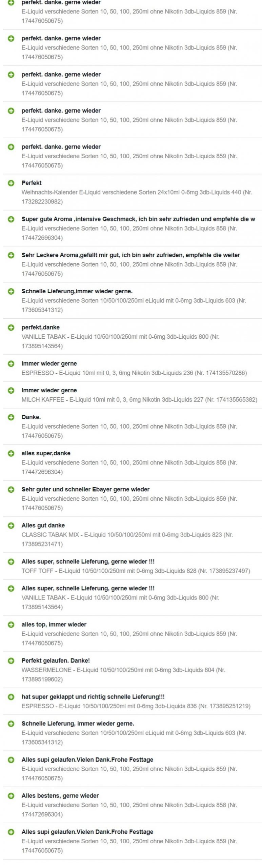
Task: Open ESPRESSO E-Liquid 10/50/100/250ml item 836
Action: (136, 706)
